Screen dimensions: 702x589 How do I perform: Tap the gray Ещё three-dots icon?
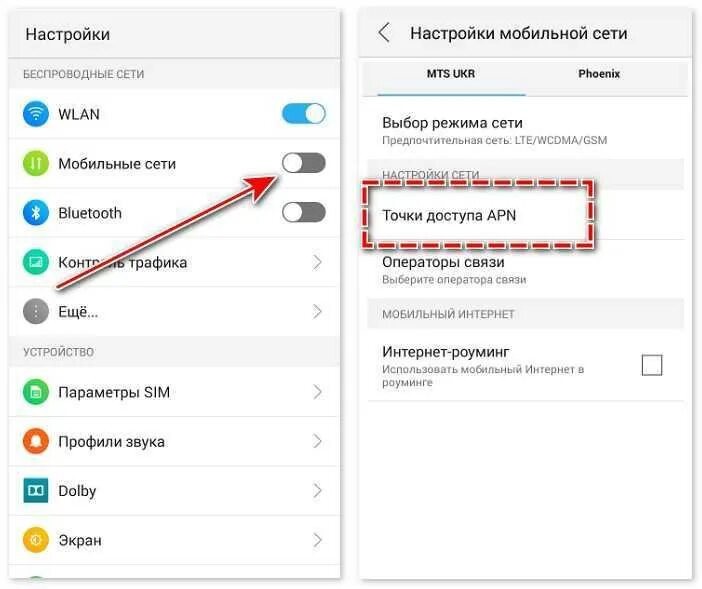36,311
